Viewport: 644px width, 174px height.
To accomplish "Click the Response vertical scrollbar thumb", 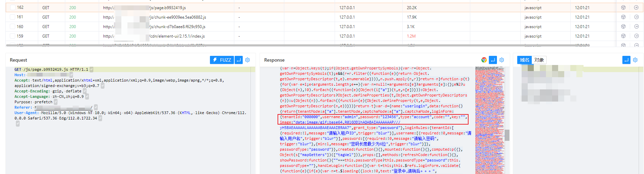I will (507, 135).
